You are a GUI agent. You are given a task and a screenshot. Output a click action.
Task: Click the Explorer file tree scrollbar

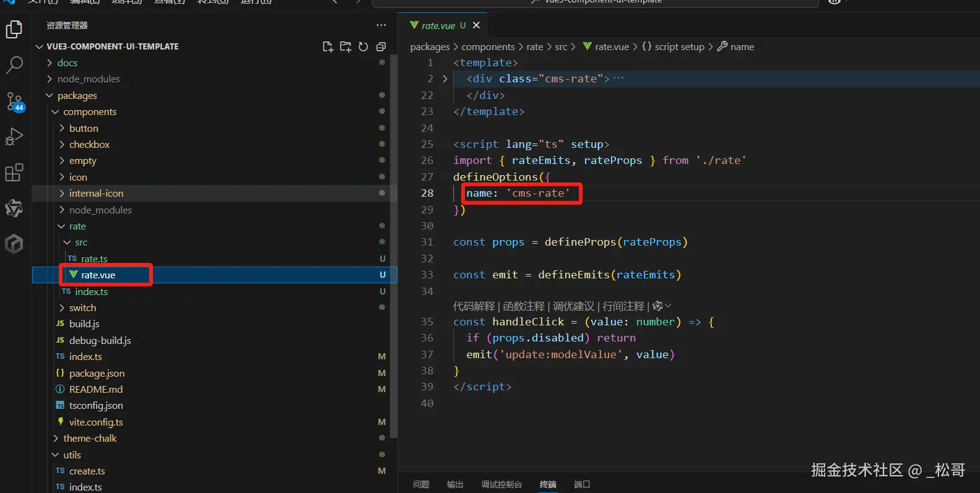coord(394,247)
